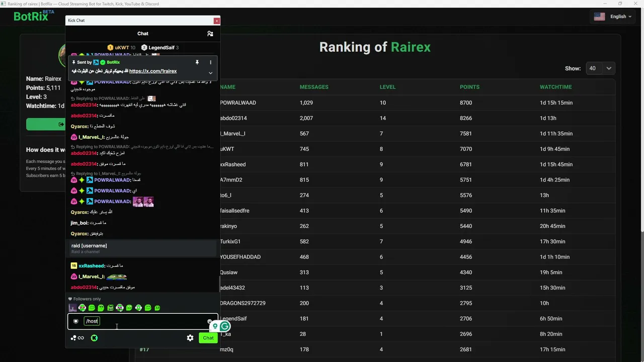Click the page vertical scrollbar
The image size is (644, 362).
click(641, 121)
